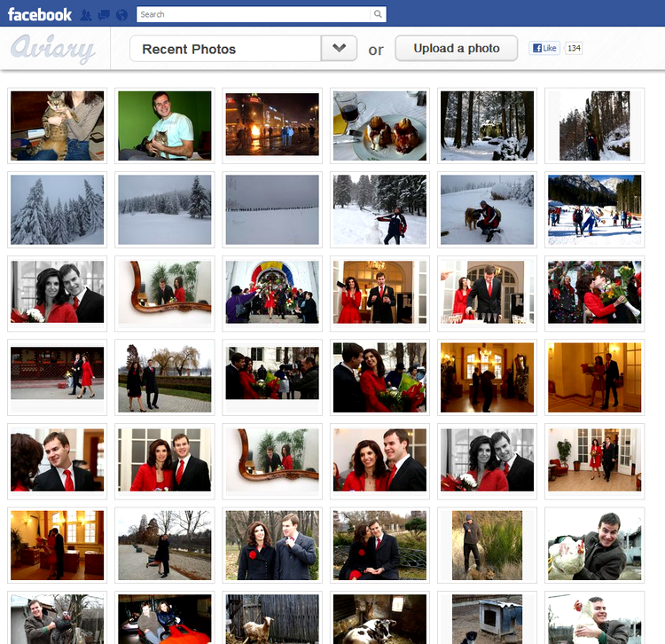Image resolution: width=665 pixels, height=644 pixels.
Task: Select photo of woman in red holding camera
Action: click(x=379, y=293)
